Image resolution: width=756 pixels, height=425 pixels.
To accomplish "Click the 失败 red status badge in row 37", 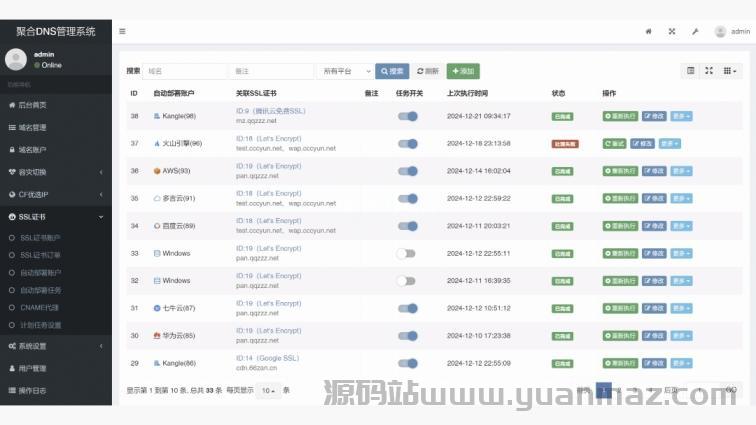I will pos(565,144).
